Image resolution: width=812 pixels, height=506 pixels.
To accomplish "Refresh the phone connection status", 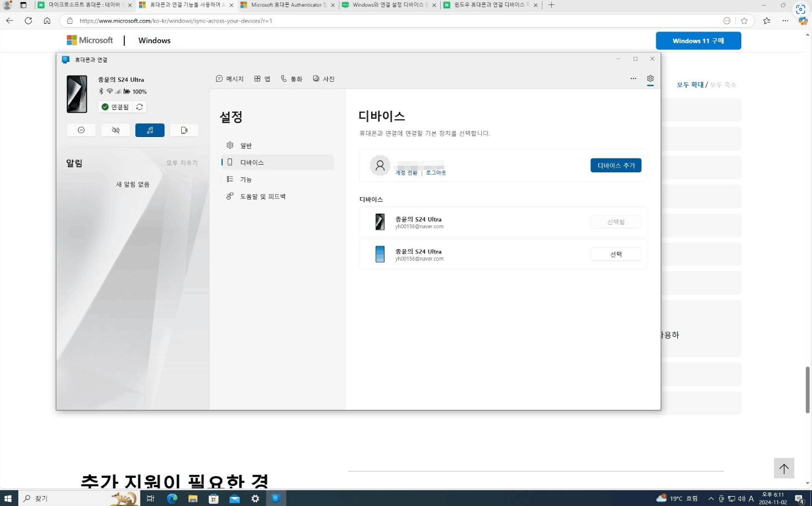I will tap(139, 107).
